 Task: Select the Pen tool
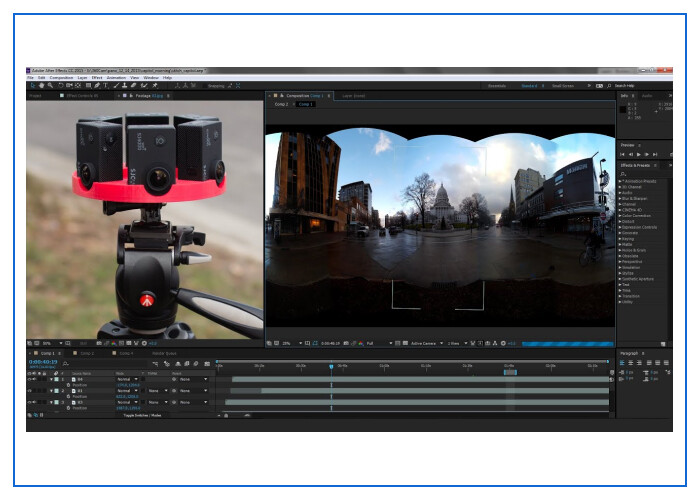pyautogui.click(x=97, y=85)
